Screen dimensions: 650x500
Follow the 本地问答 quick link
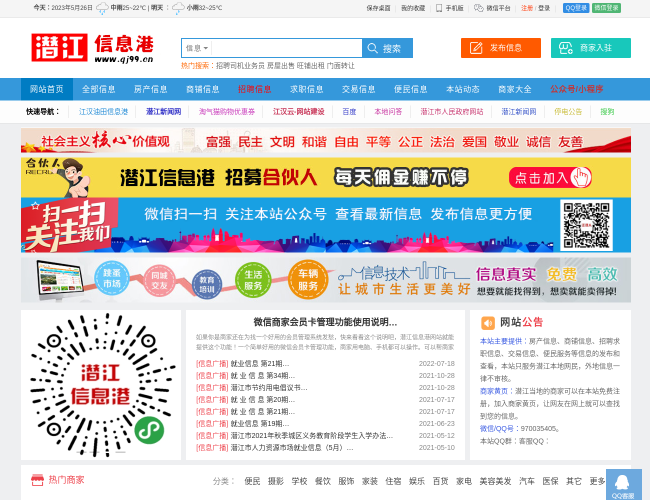[388, 112]
